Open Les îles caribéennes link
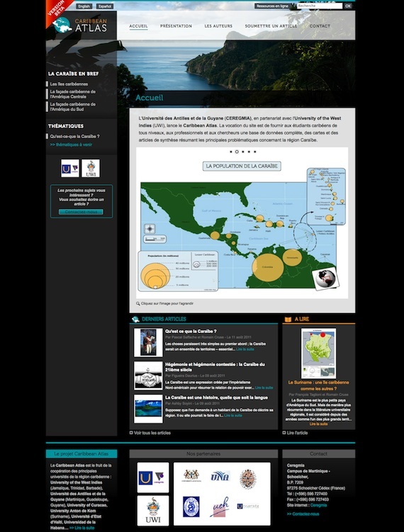Screen dimensions: 404x532 [x=69, y=84]
